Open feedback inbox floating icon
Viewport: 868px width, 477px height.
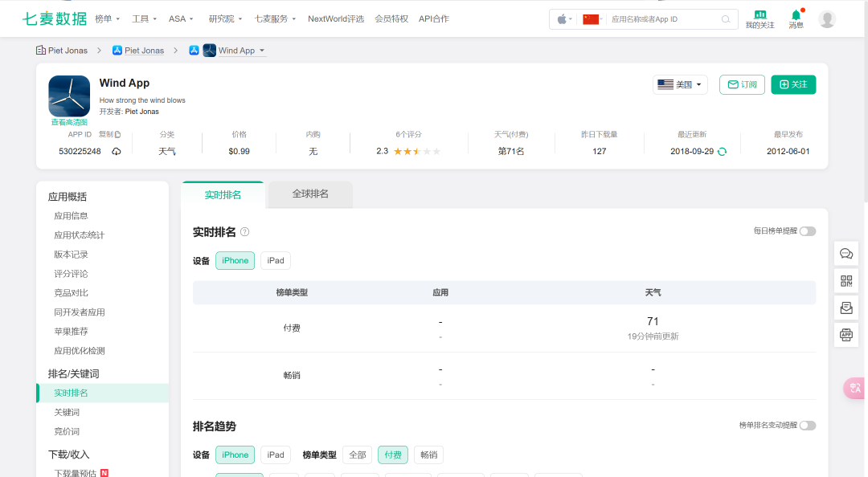pos(845,308)
